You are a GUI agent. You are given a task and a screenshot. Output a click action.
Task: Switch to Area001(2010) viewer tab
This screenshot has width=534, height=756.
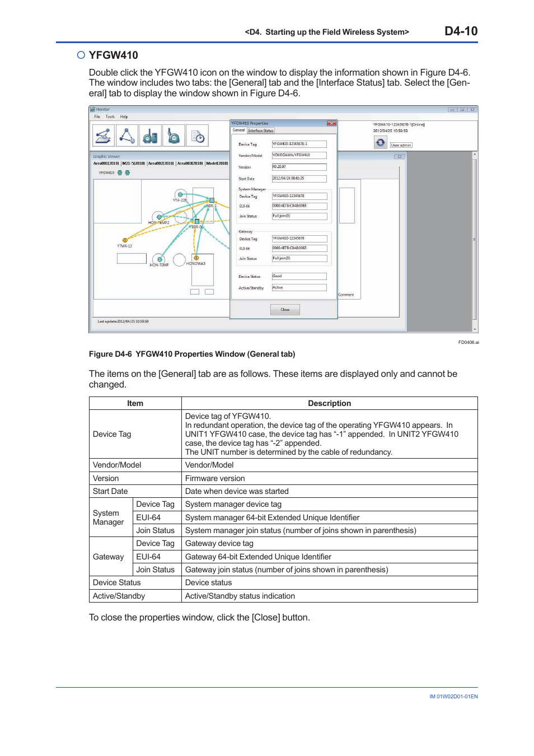click(106, 164)
